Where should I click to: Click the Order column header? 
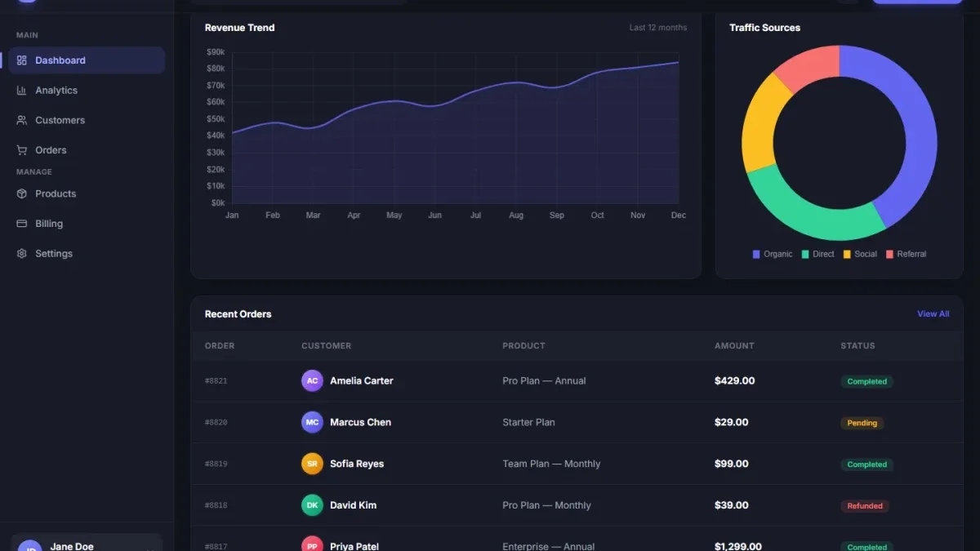pos(220,346)
